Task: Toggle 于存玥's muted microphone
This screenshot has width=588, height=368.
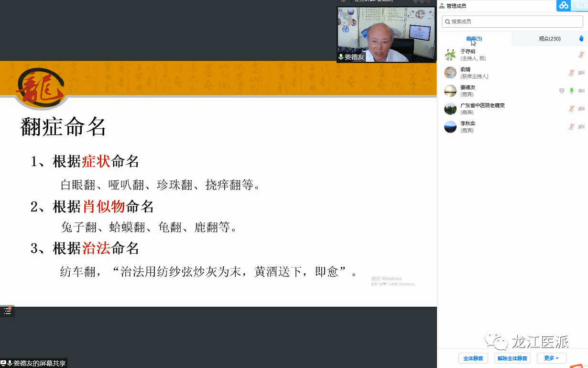Action: click(581, 55)
